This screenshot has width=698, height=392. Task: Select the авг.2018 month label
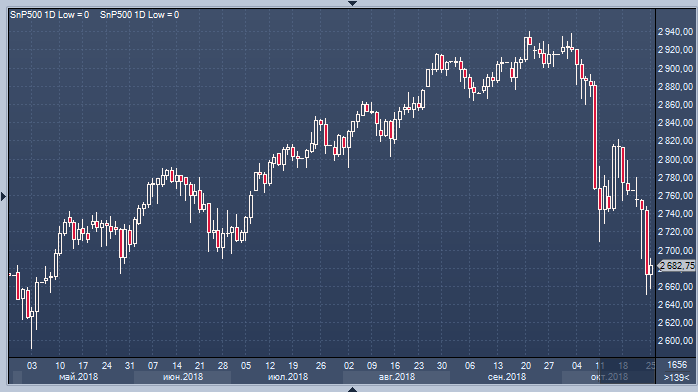397,377
